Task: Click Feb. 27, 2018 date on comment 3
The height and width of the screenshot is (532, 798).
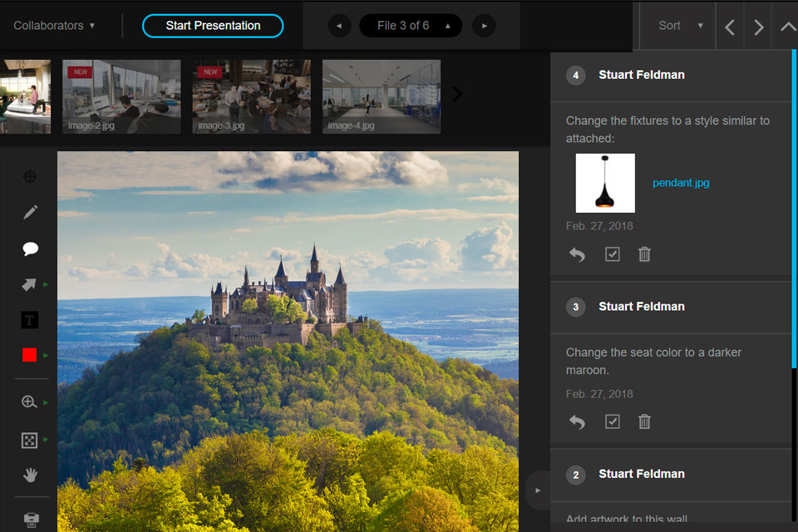Action: (x=599, y=394)
